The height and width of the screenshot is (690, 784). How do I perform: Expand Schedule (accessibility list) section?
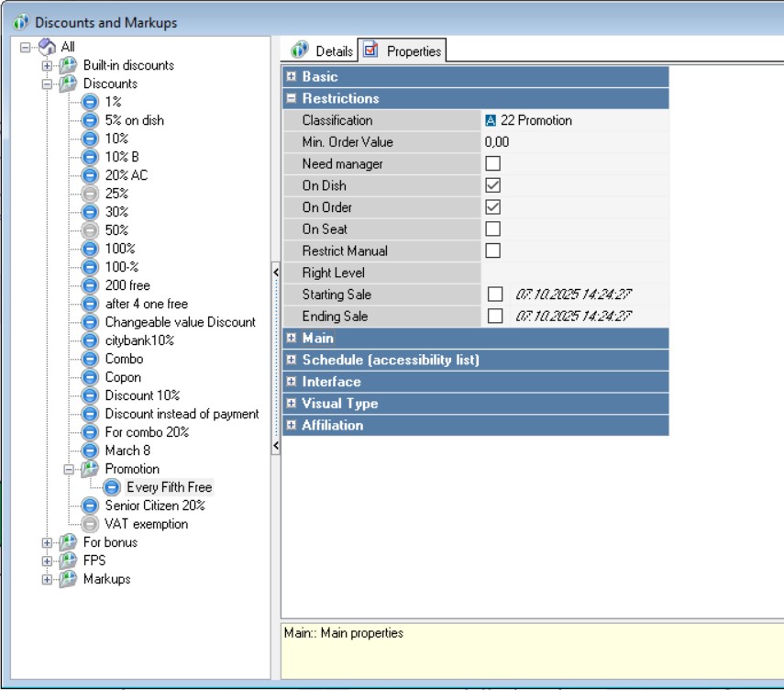point(291,361)
